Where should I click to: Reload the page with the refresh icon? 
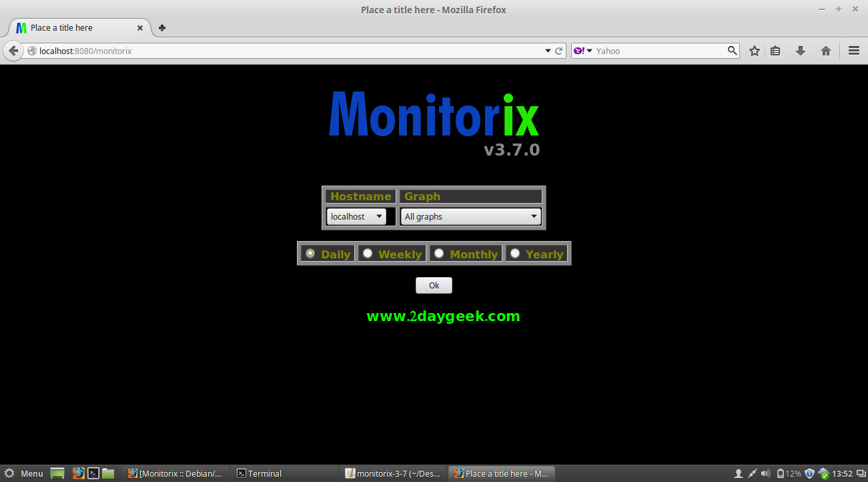[x=559, y=51]
